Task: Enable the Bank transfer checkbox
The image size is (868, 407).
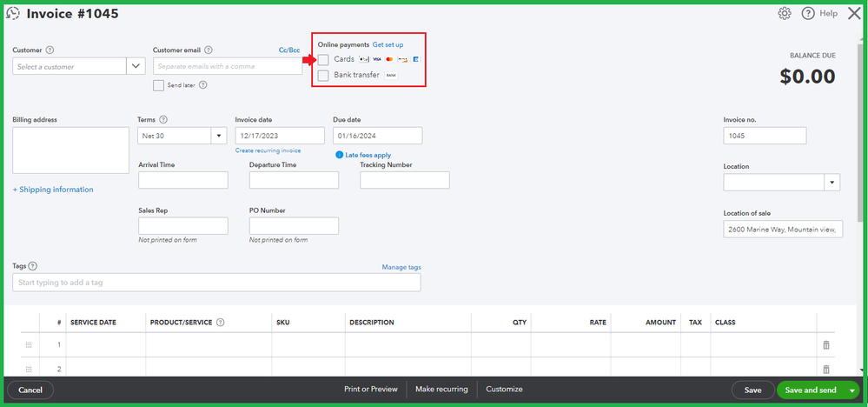Action: coord(323,76)
